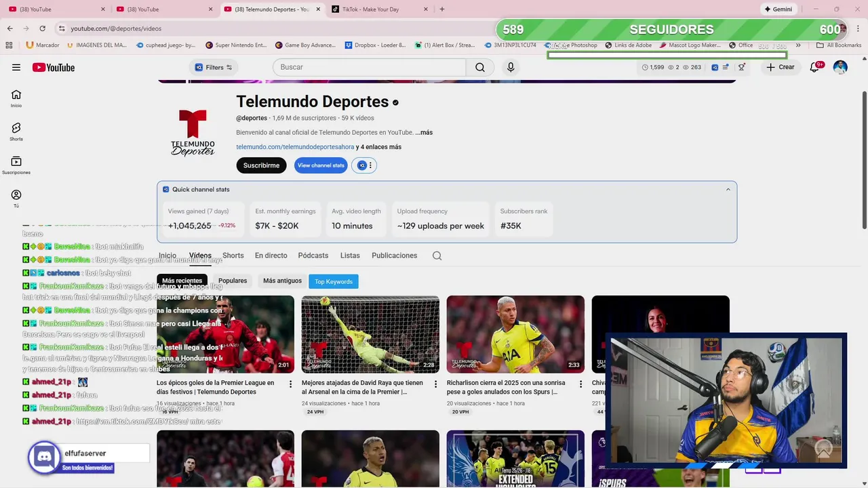Reload the page with the browser refresh icon
This screenshot has height=488, width=868.
tap(42, 28)
